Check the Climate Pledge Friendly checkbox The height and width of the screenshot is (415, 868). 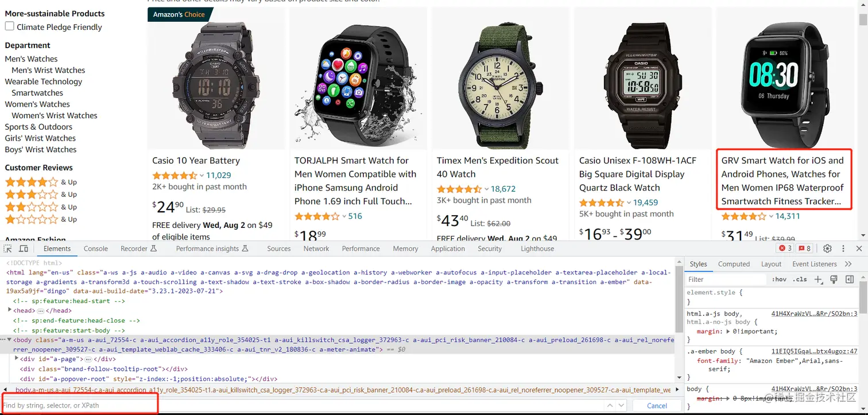(10, 26)
